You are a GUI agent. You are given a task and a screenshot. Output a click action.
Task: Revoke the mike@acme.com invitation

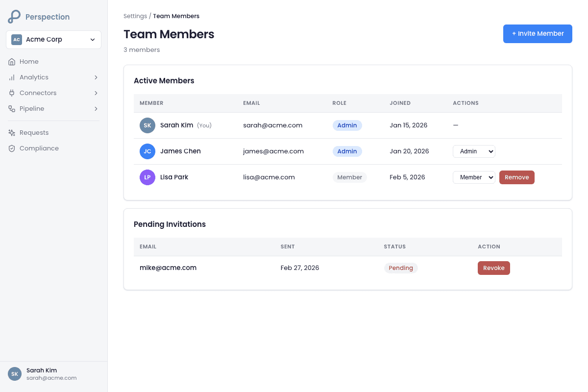tap(494, 268)
